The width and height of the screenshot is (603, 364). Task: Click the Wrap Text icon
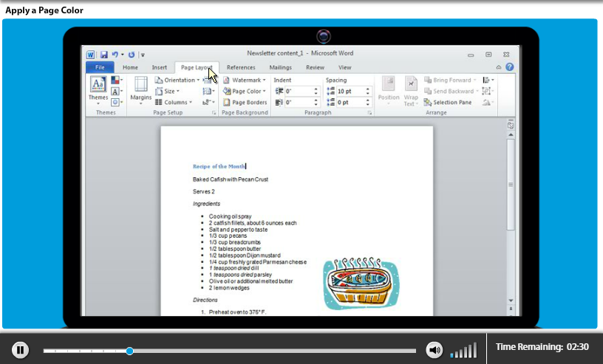point(410,92)
